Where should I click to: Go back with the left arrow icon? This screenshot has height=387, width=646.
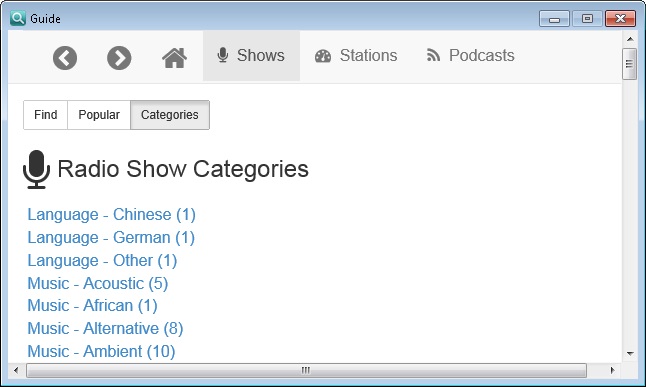(x=65, y=58)
